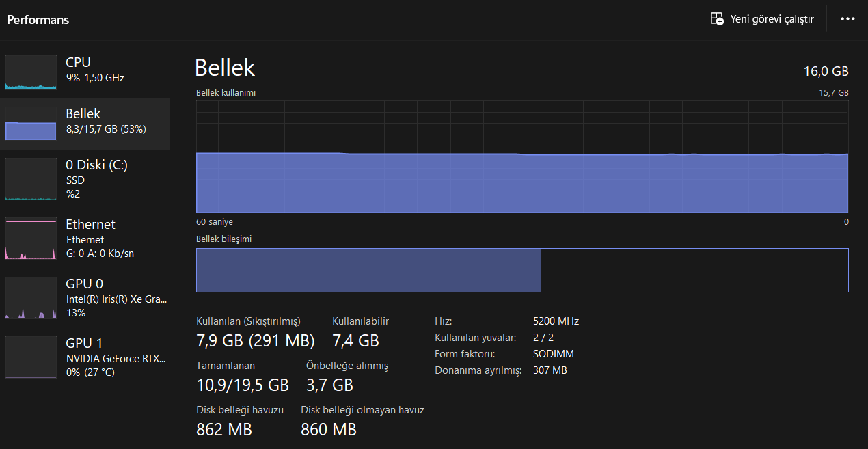Open the CPU performance entry
Image resolution: width=868 pixels, height=449 pixels.
click(x=95, y=69)
